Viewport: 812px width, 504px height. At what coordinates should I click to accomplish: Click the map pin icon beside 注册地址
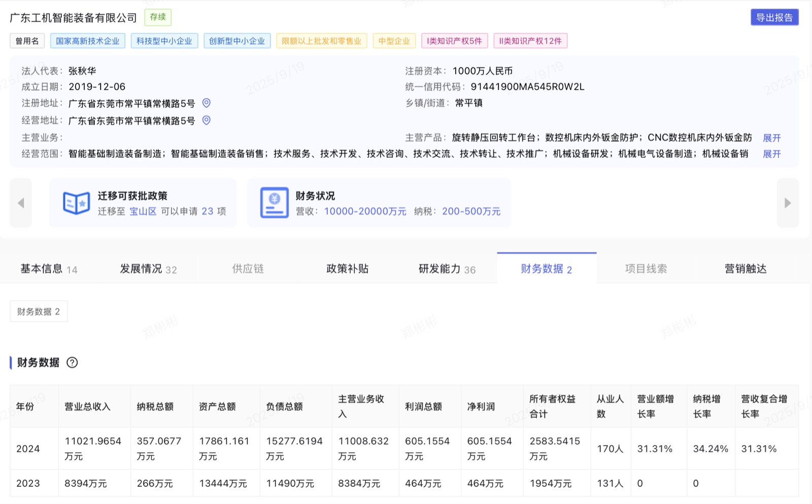(x=206, y=103)
